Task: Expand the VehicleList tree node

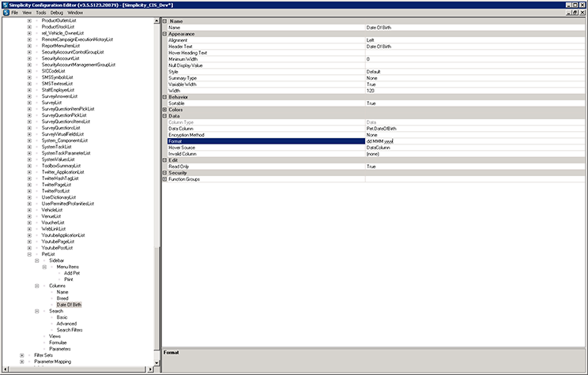Action: (29, 210)
